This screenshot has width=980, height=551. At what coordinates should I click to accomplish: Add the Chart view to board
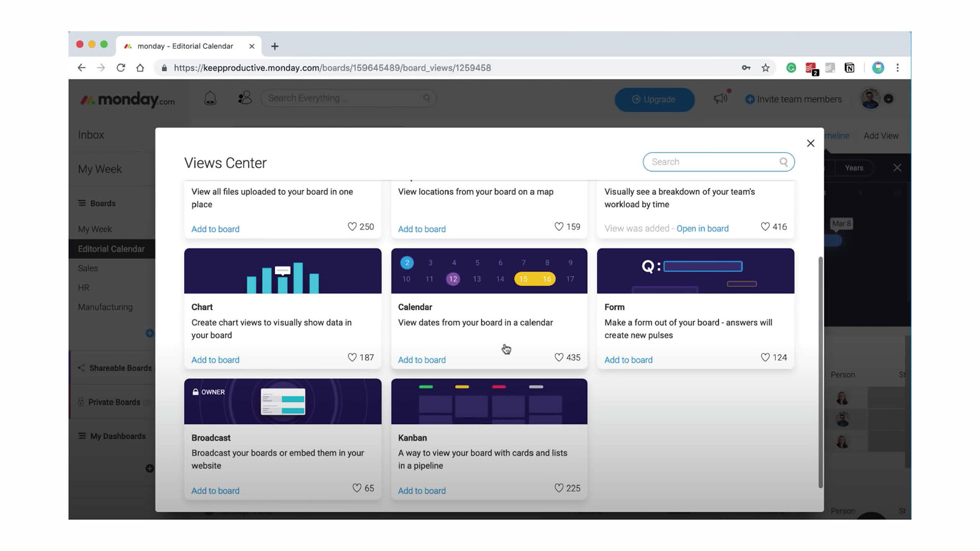tap(215, 360)
